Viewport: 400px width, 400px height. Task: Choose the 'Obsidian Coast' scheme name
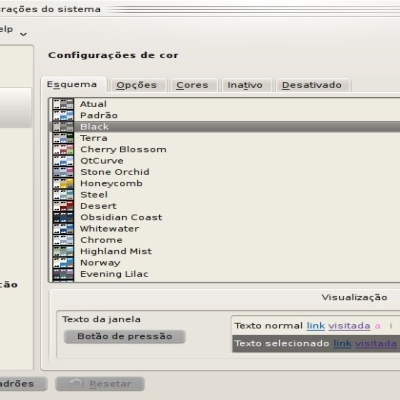121,217
